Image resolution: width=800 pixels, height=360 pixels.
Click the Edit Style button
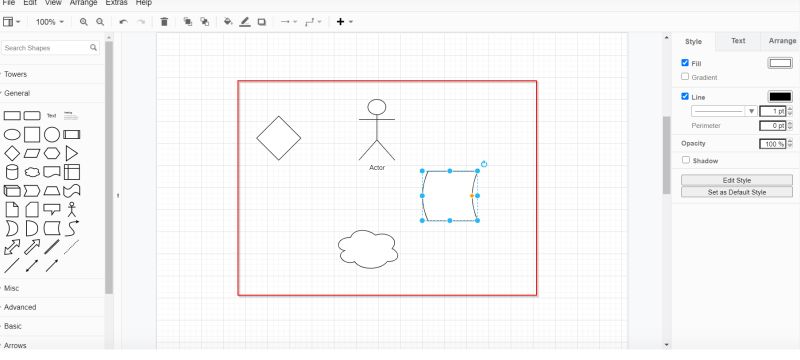(737, 180)
